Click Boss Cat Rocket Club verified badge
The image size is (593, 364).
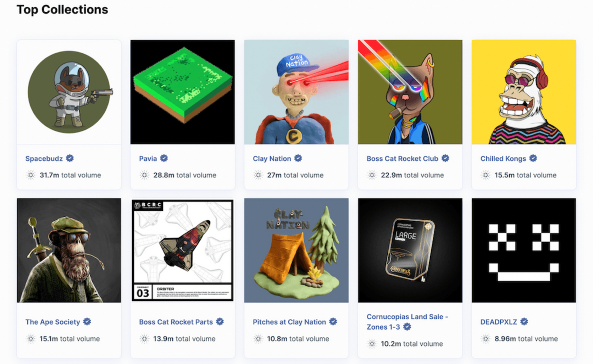click(x=445, y=158)
